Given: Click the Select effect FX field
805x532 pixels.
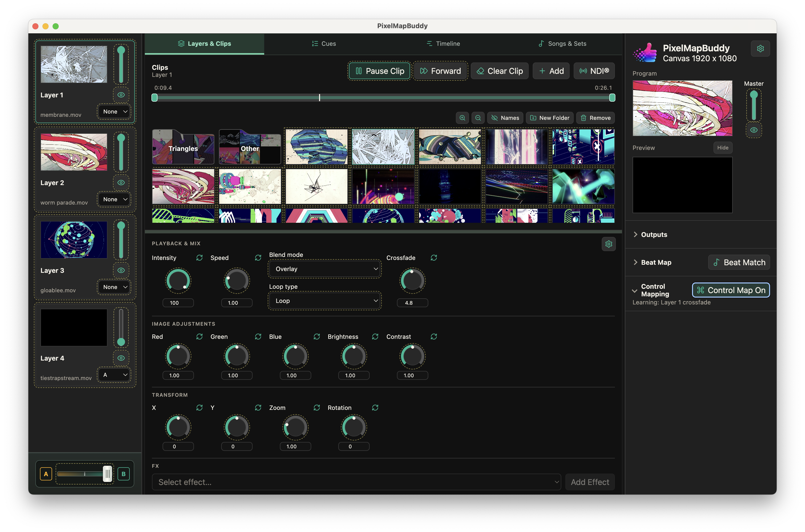Looking at the screenshot, I should [x=356, y=482].
